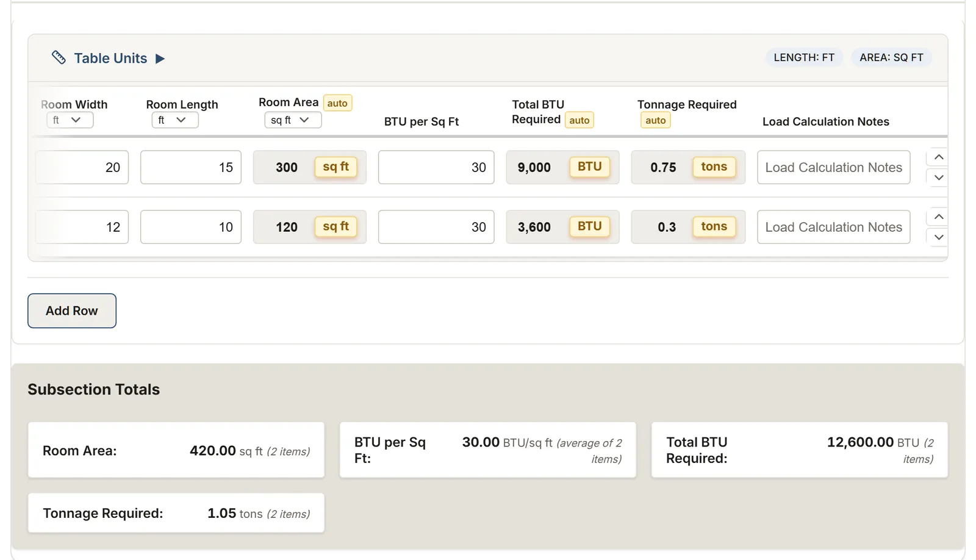Click the 0.3 tons cell
976x560 pixels.
pos(688,227)
